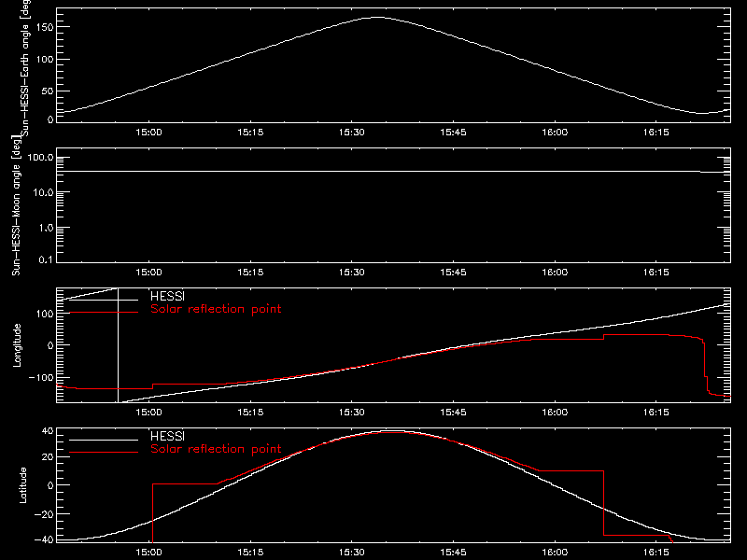Click the 0.1 tick on Moon angle plot
The width and height of the screenshot is (747, 560).
(46, 259)
